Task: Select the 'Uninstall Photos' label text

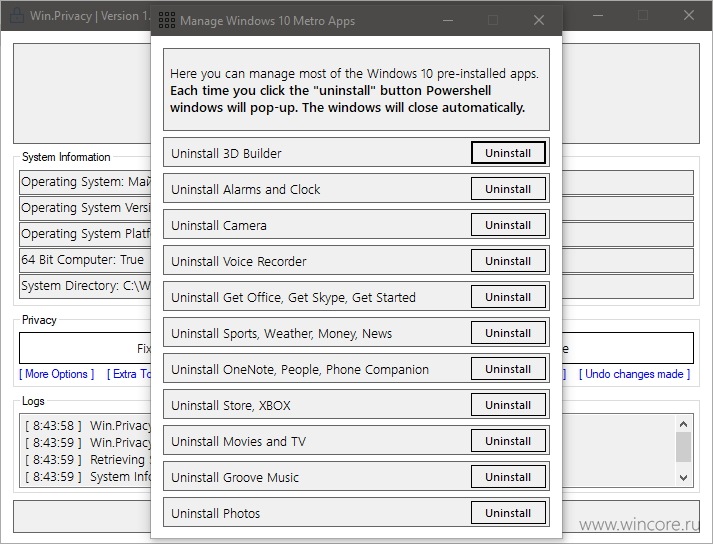Action: click(x=216, y=513)
